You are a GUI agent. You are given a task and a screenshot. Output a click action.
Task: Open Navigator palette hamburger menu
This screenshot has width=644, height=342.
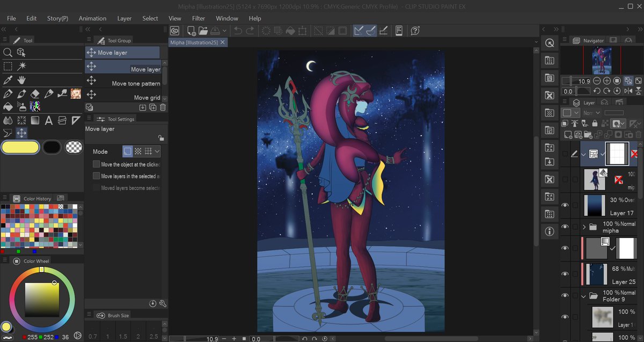(x=564, y=40)
